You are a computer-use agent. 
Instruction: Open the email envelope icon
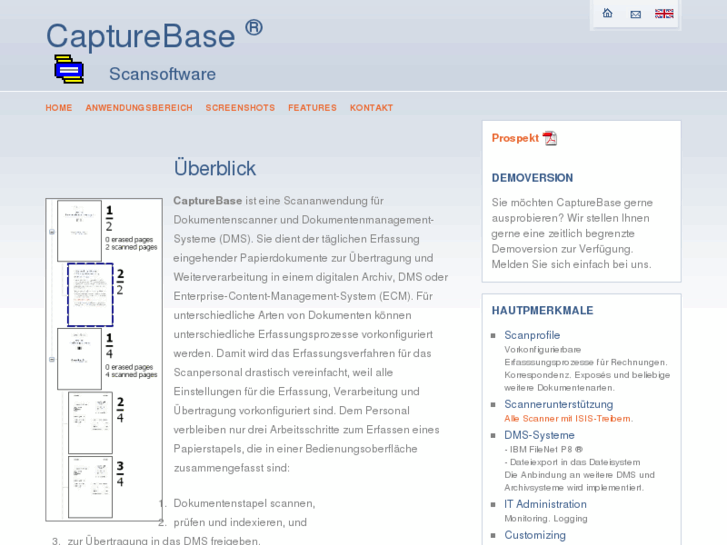tap(636, 14)
